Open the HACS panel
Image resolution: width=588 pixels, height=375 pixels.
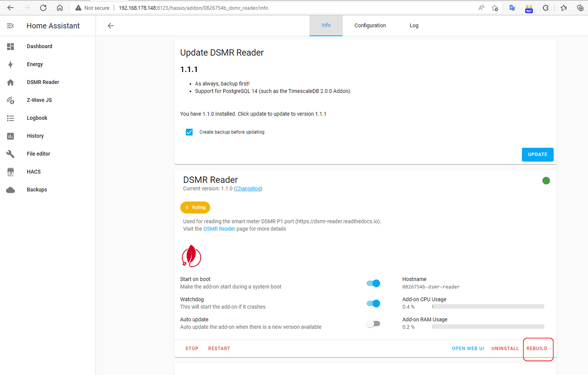pyautogui.click(x=34, y=171)
